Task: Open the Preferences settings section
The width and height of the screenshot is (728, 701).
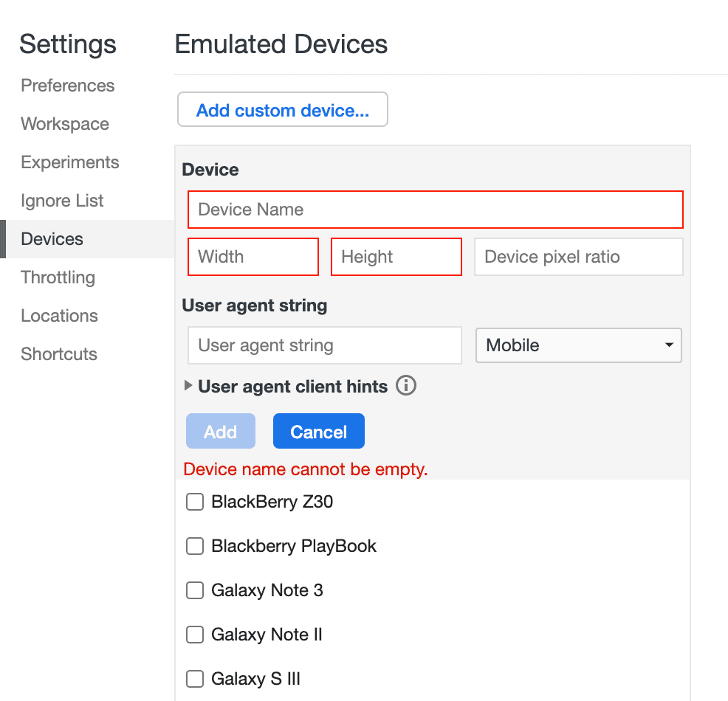Action: click(67, 86)
